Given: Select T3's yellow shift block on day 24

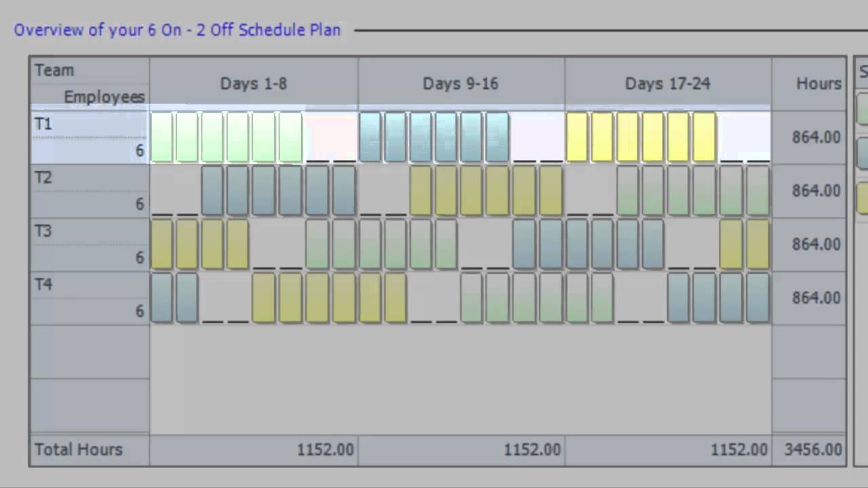Looking at the screenshot, I should (x=758, y=245).
